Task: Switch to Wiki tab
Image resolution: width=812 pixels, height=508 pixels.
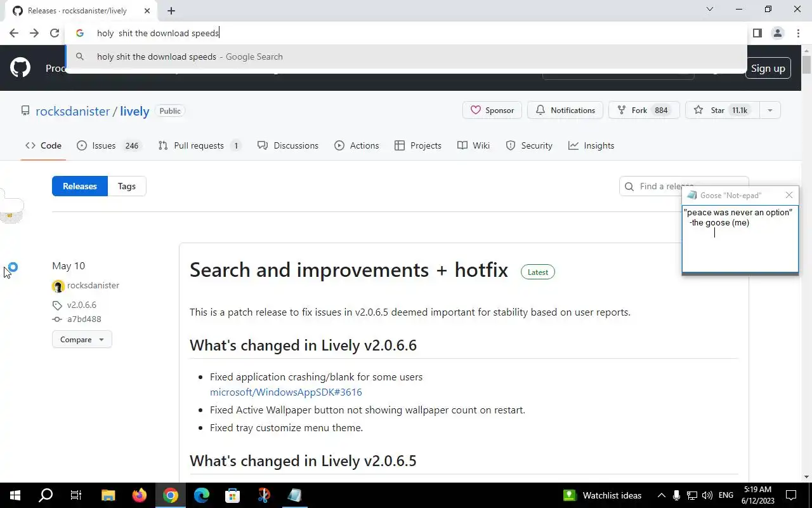Action: [473, 145]
